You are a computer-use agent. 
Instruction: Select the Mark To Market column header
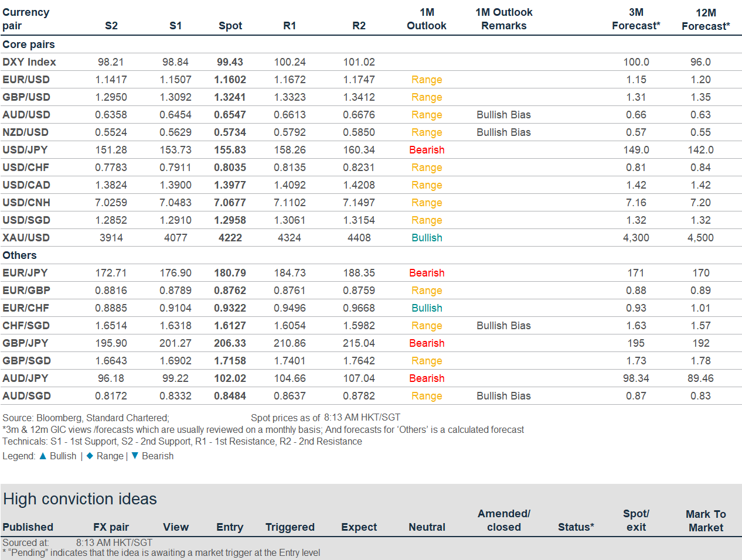point(706,521)
